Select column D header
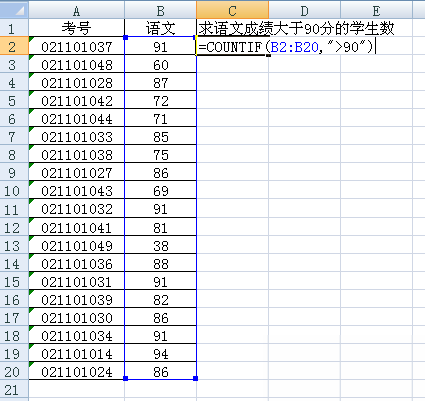 click(x=304, y=10)
